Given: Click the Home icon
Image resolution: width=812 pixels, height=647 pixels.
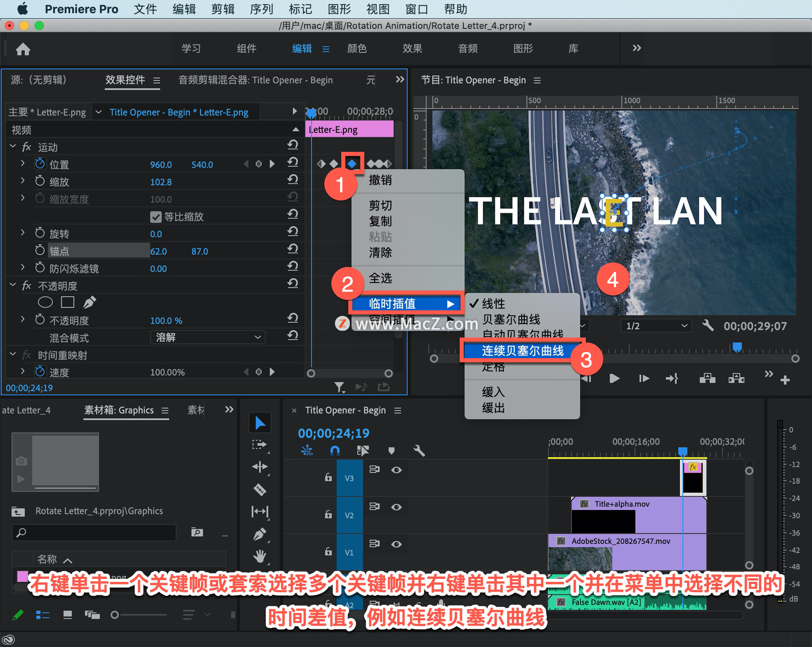Looking at the screenshot, I should (x=23, y=49).
